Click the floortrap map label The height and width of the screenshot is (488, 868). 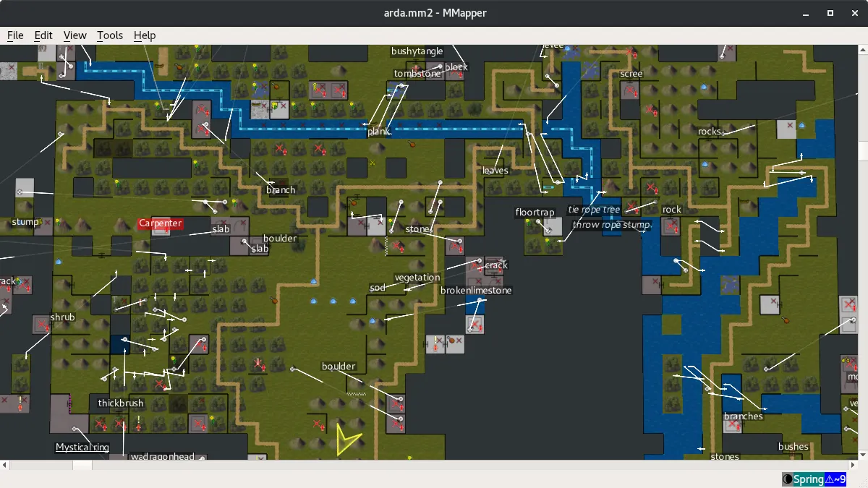click(535, 213)
